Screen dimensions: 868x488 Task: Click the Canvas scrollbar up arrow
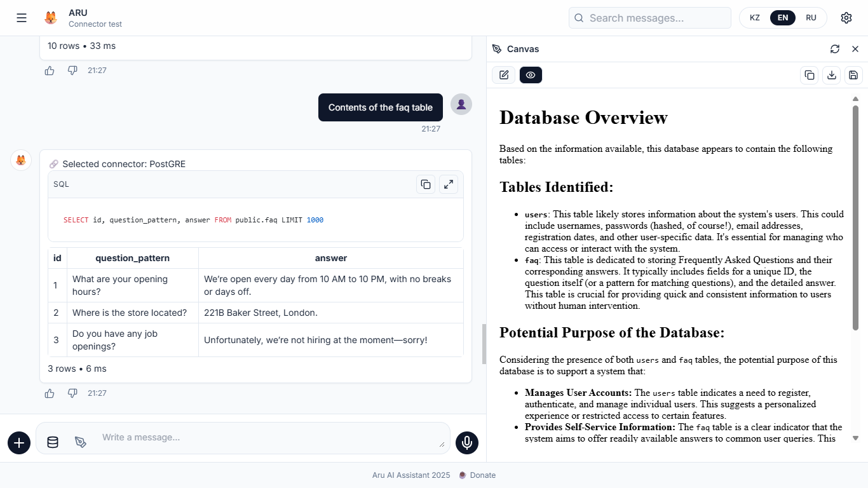click(855, 98)
